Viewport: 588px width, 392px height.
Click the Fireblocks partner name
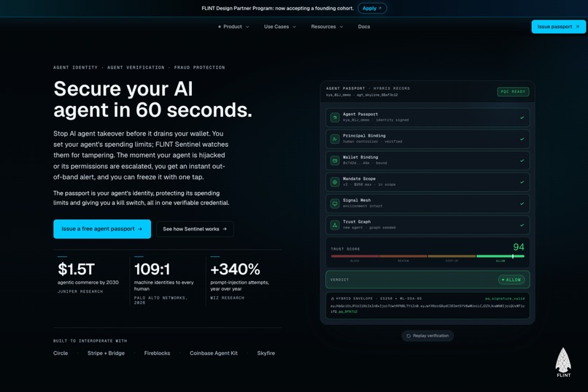(x=157, y=353)
